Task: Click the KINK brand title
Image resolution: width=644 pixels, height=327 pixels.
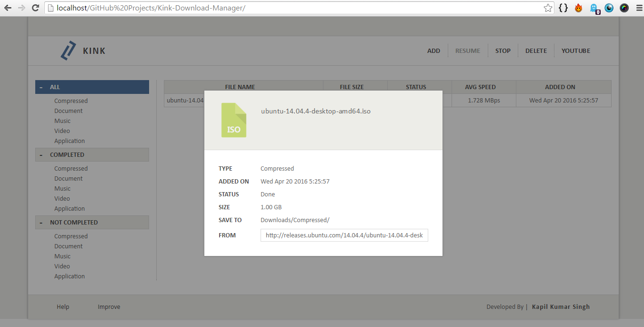Action: tap(94, 51)
